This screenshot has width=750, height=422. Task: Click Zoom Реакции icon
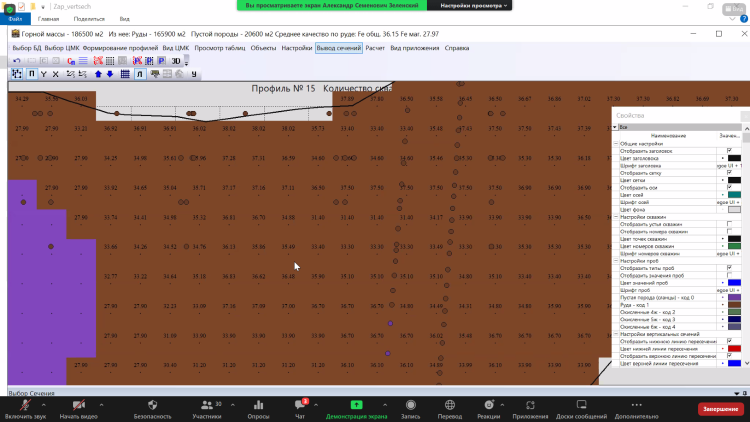[489, 408]
